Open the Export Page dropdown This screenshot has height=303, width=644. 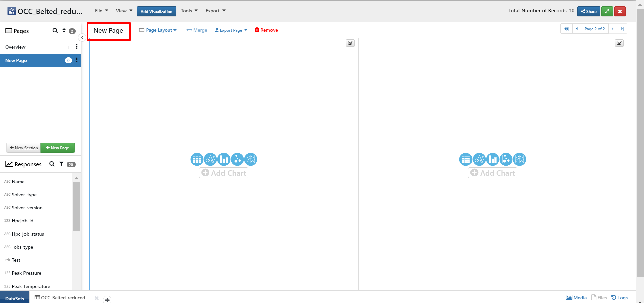231,30
